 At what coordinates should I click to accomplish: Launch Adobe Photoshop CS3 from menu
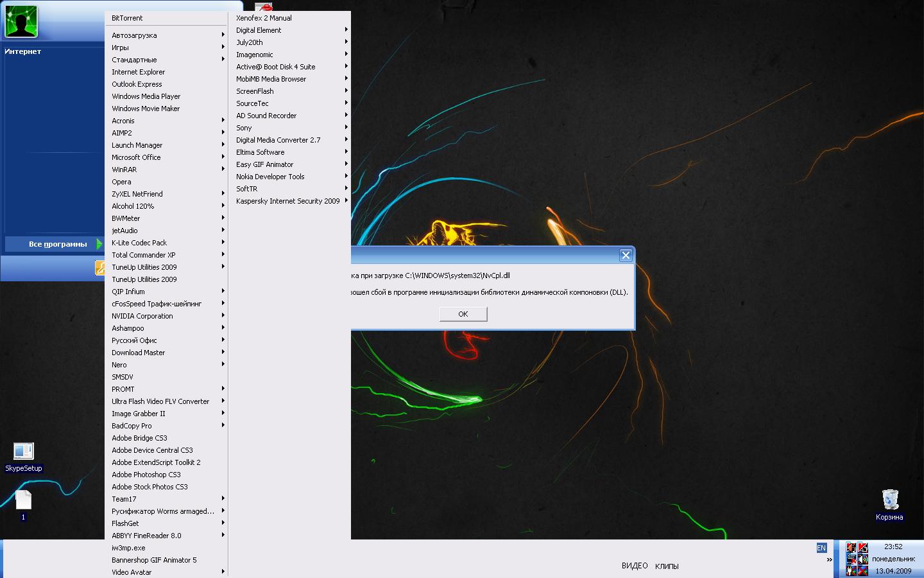(x=146, y=475)
